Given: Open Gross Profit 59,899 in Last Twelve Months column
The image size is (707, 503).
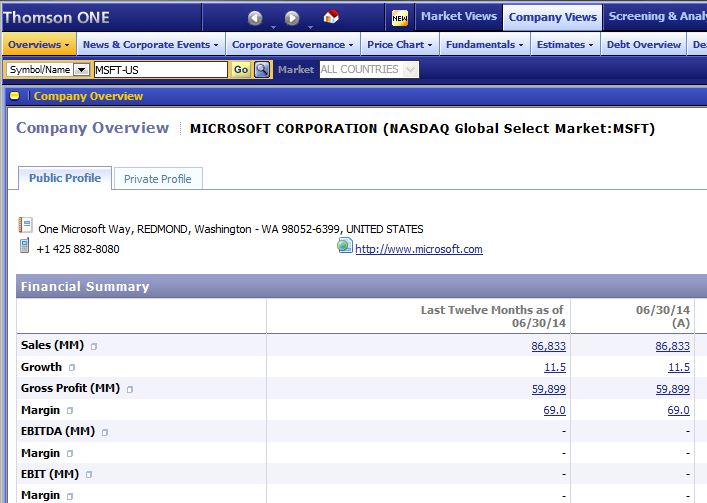Looking at the screenshot, I should pos(548,389).
